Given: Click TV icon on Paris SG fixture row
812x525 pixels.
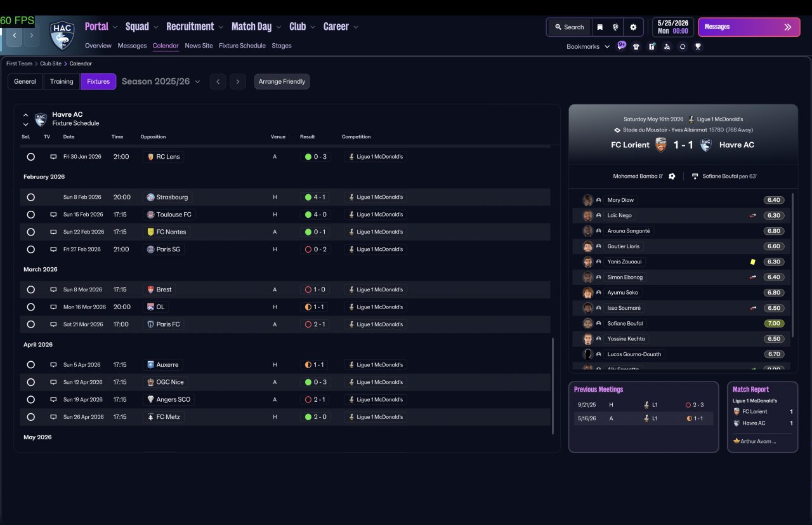Looking at the screenshot, I should click(x=53, y=249).
